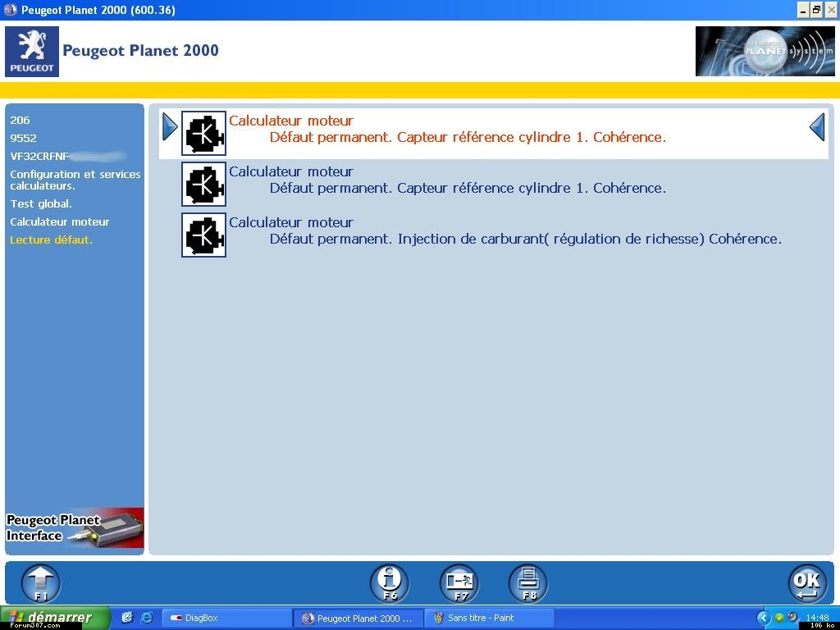Image resolution: width=840 pixels, height=630 pixels.
Task: Click the engine icon of the first fault
Action: [203, 134]
